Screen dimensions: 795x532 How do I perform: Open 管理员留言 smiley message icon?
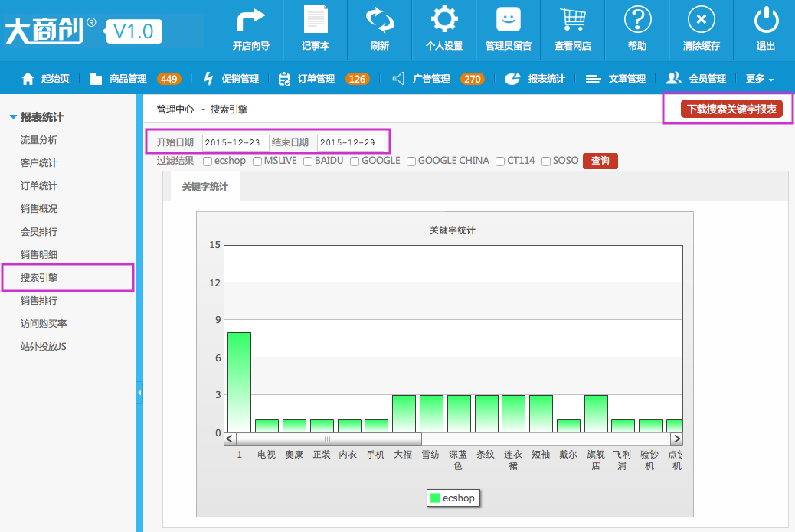(x=509, y=20)
